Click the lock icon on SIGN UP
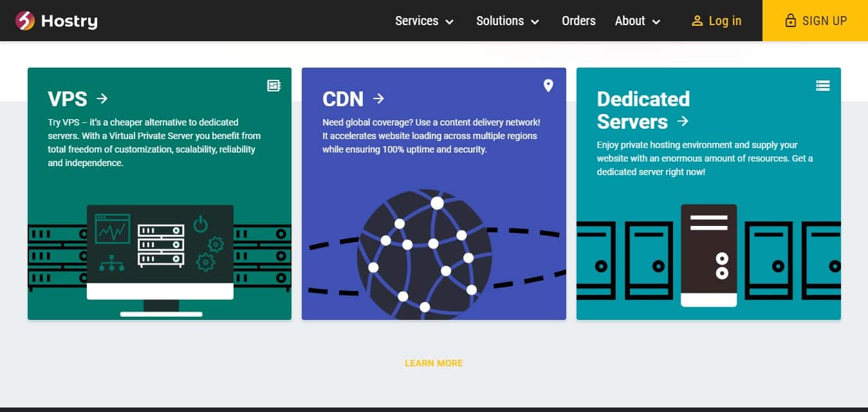Image resolution: width=868 pixels, height=412 pixels. coord(790,21)
